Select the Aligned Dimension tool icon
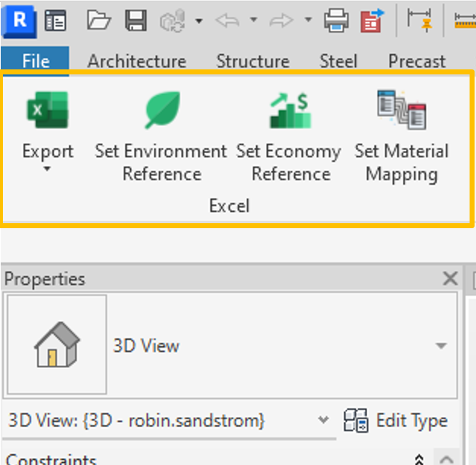476x465 pixels. [x=420, y=20]
